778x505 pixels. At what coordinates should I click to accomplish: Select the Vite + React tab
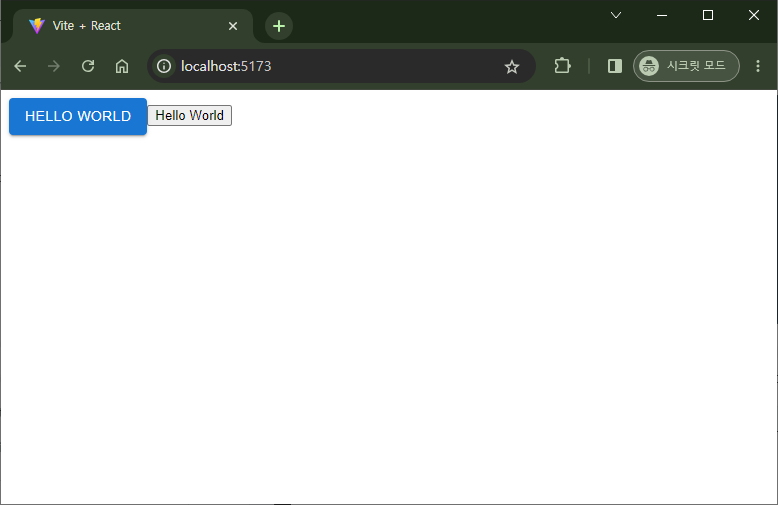tap(133, 26)
